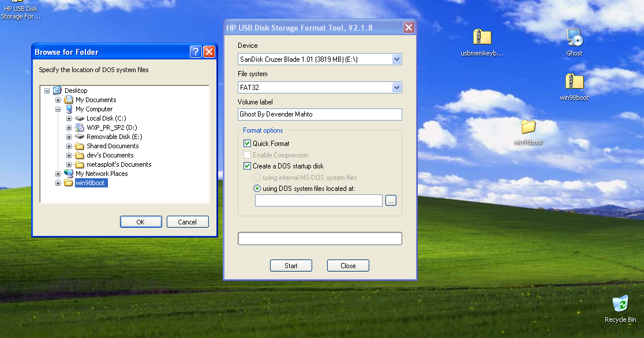Click the browse ellipsis button for DOS files
The height and width of the screenshot is (338, 644).
(x=391, y=200)
